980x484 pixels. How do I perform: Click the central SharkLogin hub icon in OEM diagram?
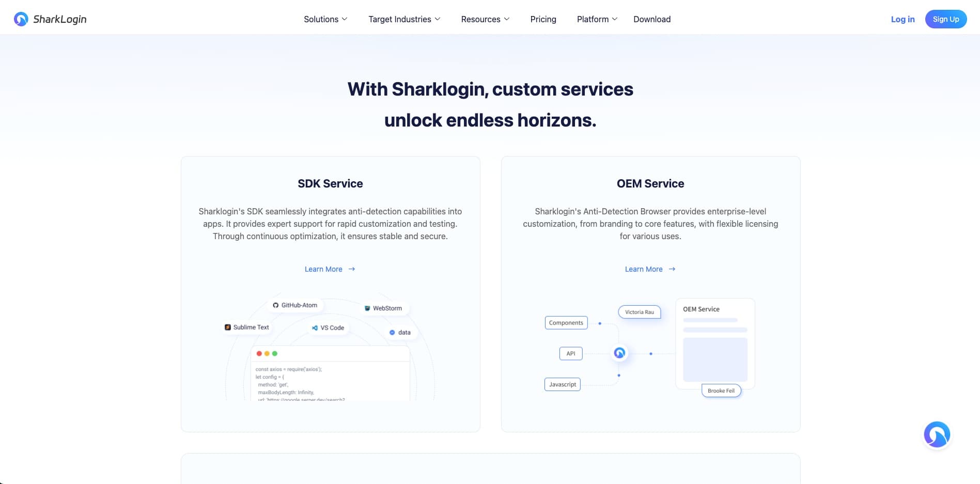point(619,353)
